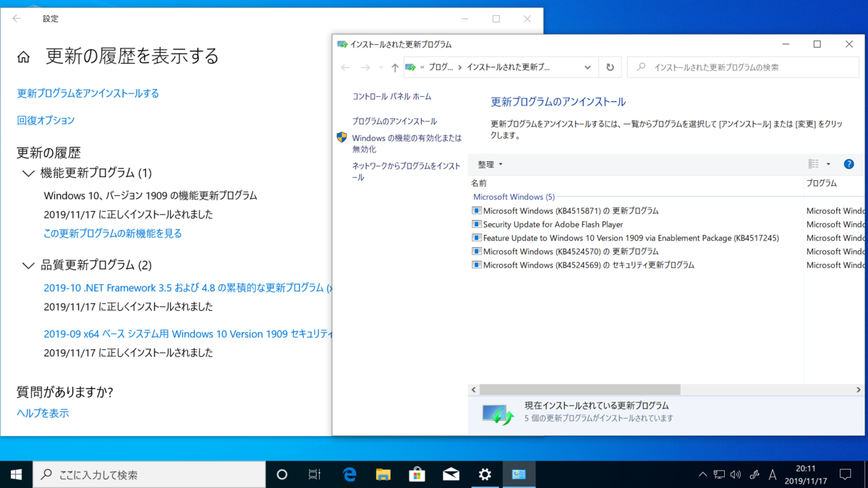
Task: Click the Settings back arrow
Action: click(x=17, y=19)
